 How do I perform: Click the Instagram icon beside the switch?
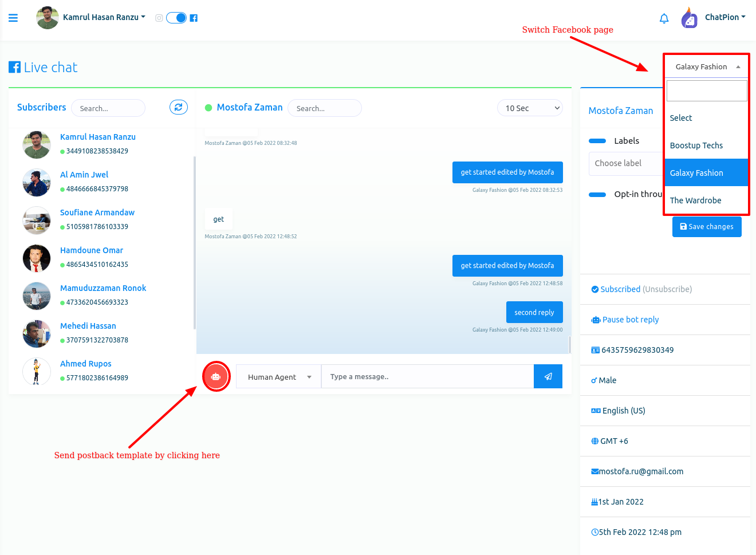point(159,18)
